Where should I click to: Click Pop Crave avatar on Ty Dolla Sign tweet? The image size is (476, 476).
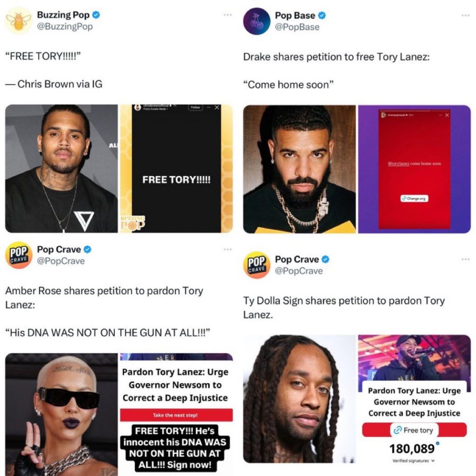pyautogui.click(x=257, y=265)
